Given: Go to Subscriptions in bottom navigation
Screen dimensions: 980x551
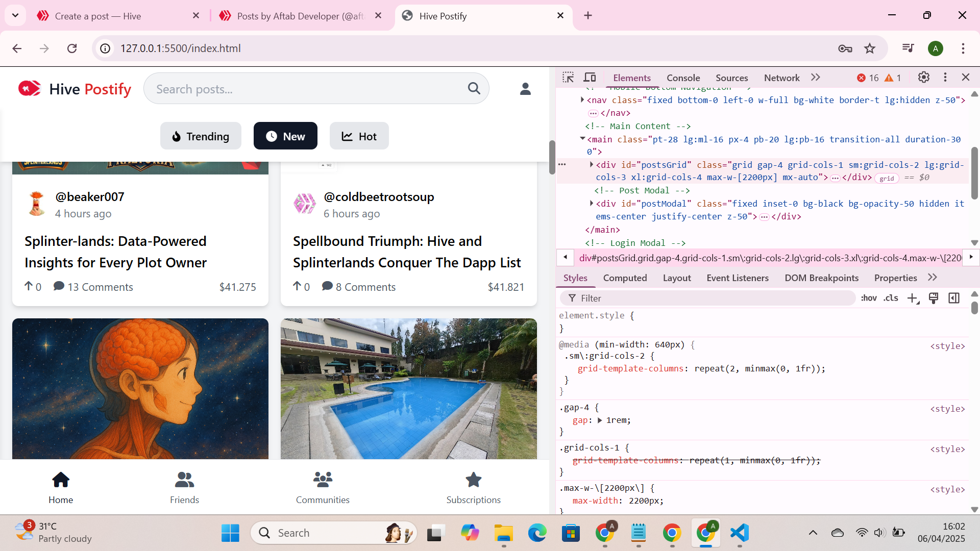Looking at the screenshot, I should click(473, 487).
